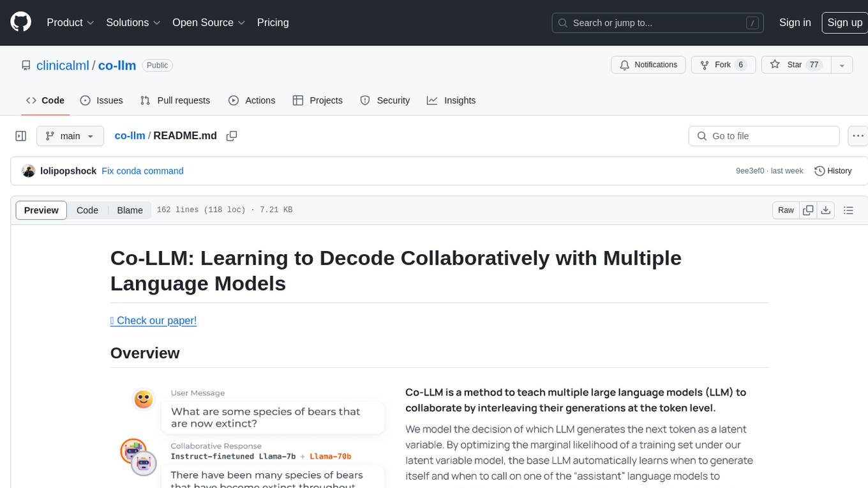
Task: Open commit 9ee3ef0
Action: pyautogui.click(x=750, y=171)
